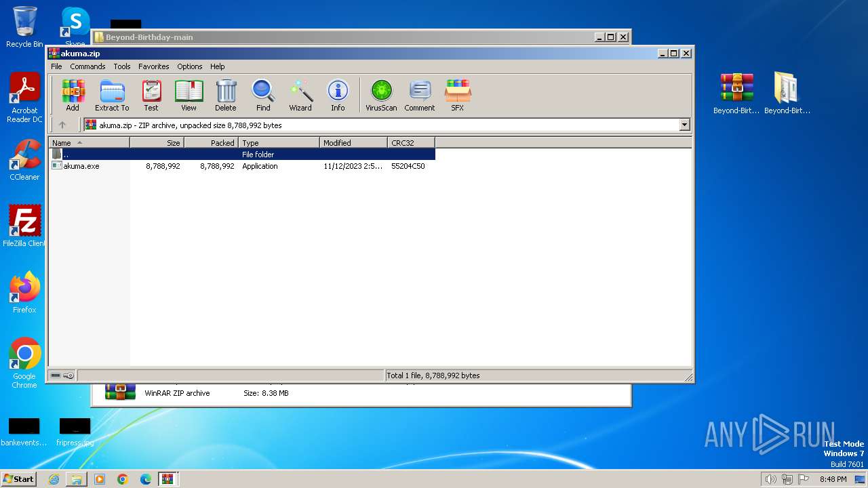Open Skype desktop shortcut
Image resolution: width=868 pixels, height=488 pixels.
tap(75, 26)
